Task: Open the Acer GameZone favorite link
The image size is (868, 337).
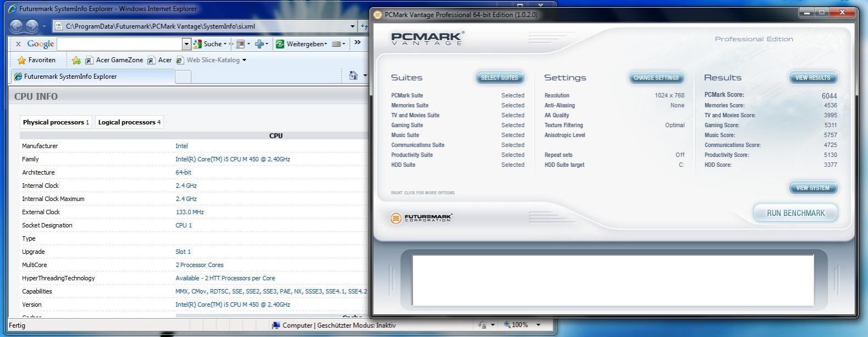Action: click(113, 60)
